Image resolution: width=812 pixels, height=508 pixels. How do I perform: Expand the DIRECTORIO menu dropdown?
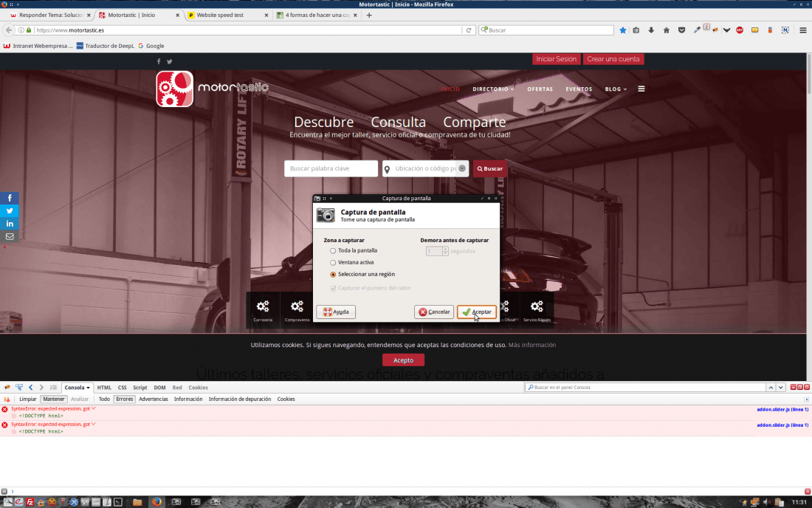(x=493, y=89)
